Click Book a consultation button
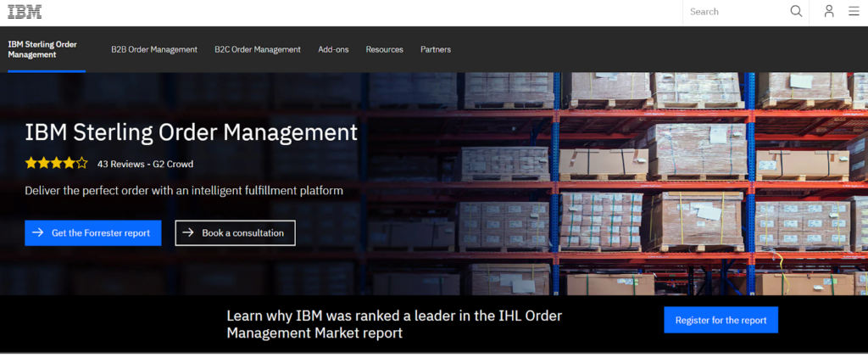868x358 pixels. click(x=236, y=232)
